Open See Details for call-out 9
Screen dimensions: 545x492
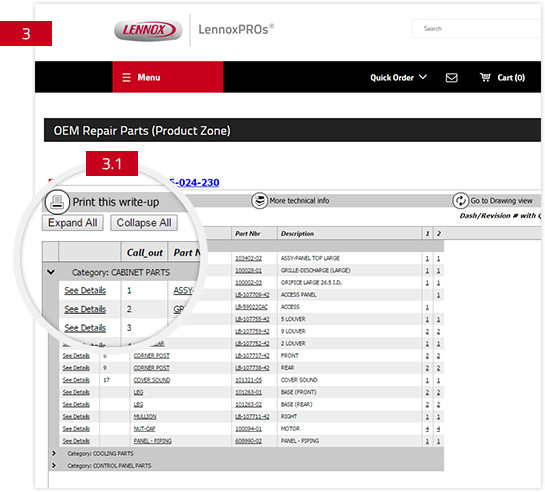[x=76, y=368]
